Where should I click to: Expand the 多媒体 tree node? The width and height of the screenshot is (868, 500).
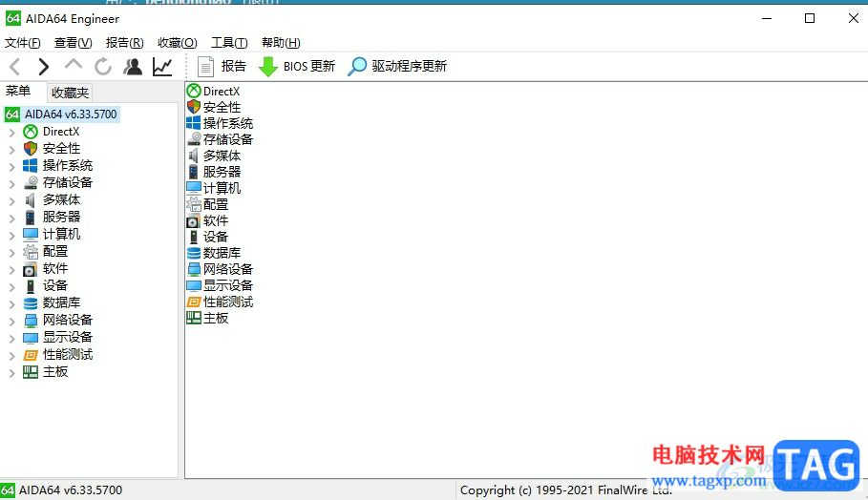pyautogui.click(x=11, y=200)
